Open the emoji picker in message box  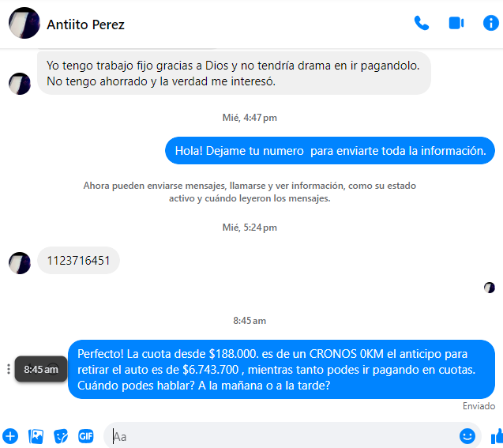tap(467, 436)
